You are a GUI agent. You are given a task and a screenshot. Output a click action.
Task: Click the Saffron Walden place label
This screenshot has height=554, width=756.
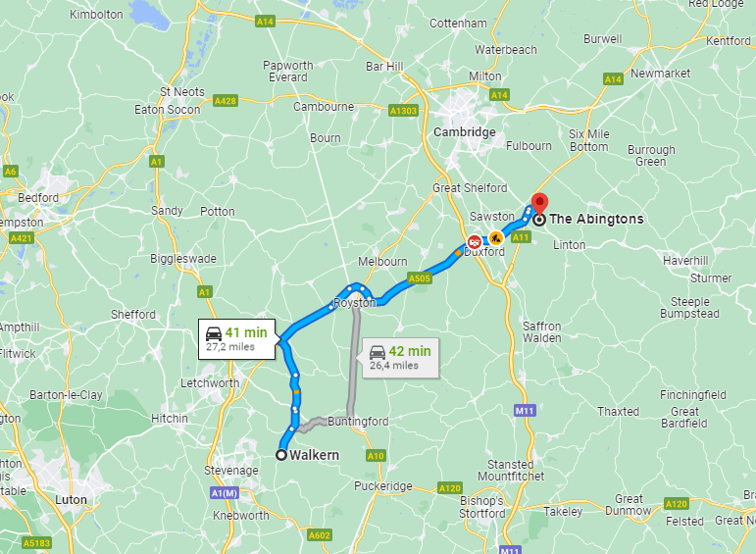(542, 332)
